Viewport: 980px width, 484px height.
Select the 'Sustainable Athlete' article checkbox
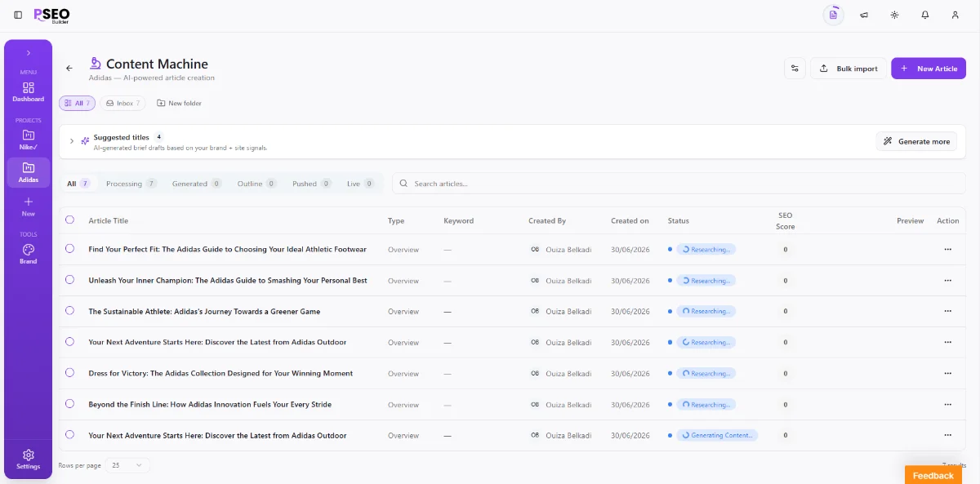click(69, 311)
